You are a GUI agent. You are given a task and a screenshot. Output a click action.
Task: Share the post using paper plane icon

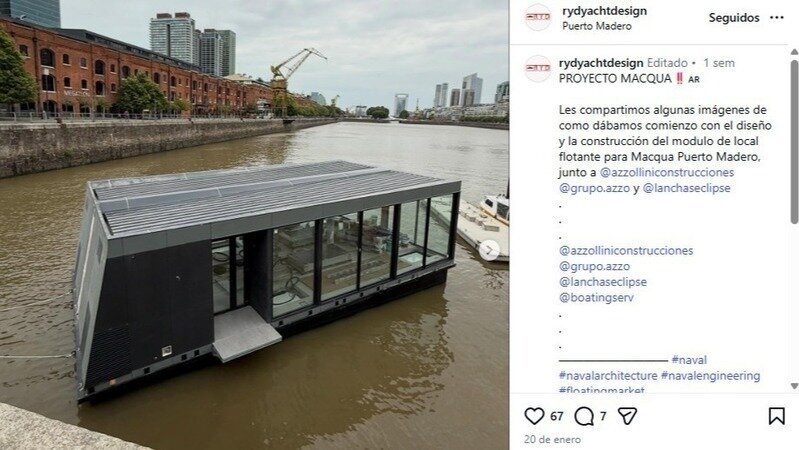627,416
